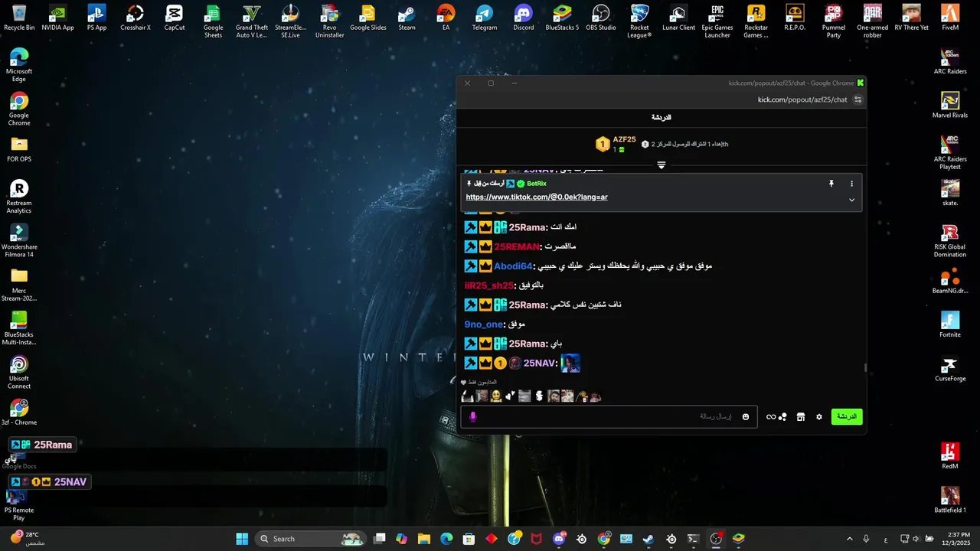Open Chrome site info icon in address bar
Screen dimensions: 980x551
tap(857, 99)
